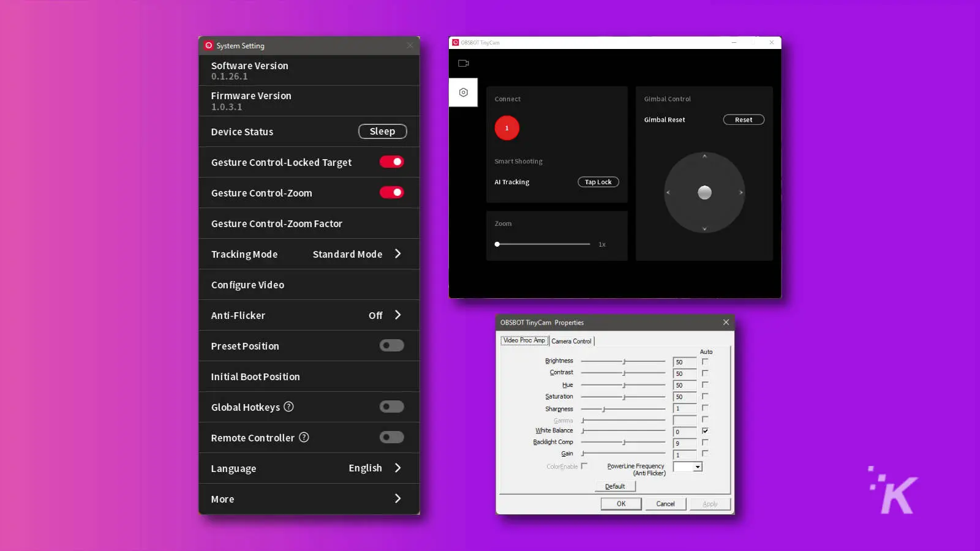Close the System Setting window
The image size is (980, 551).
(410, 45)
